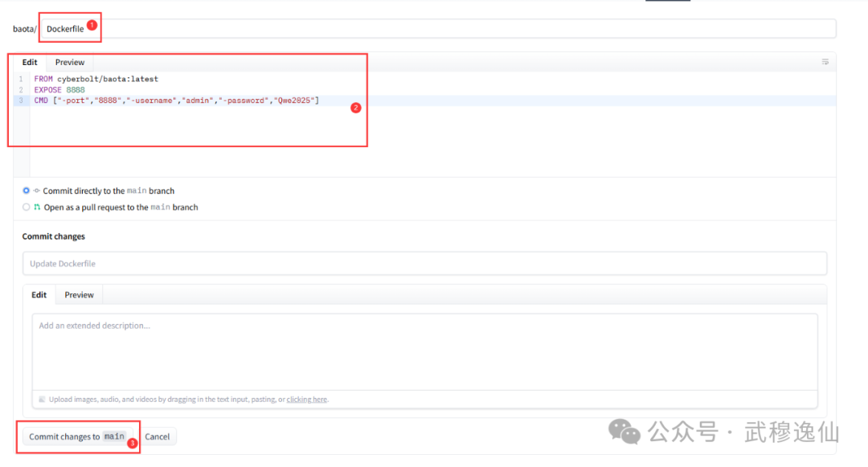Click line number 1 in the gutter
The image size is (868, 467).
point(21,79)
